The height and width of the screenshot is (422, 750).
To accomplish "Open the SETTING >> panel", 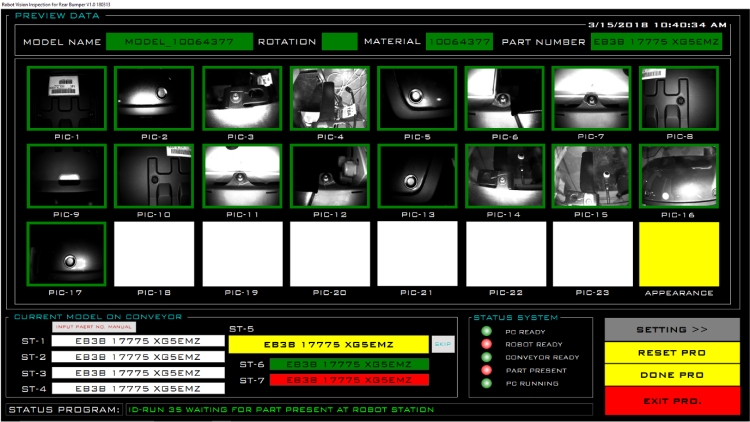I will pyautogui.click(x=671, y=329).
